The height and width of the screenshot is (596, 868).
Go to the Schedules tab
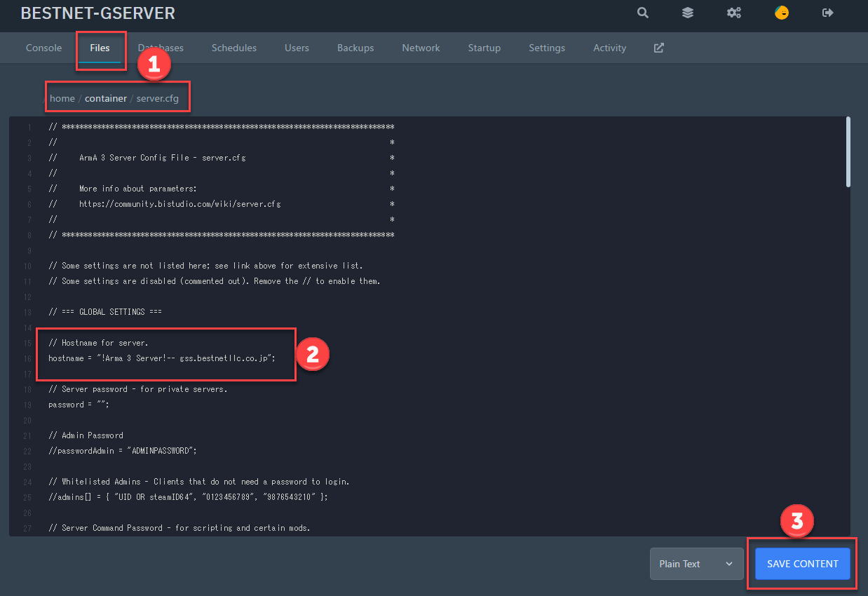tap(234, 48)
